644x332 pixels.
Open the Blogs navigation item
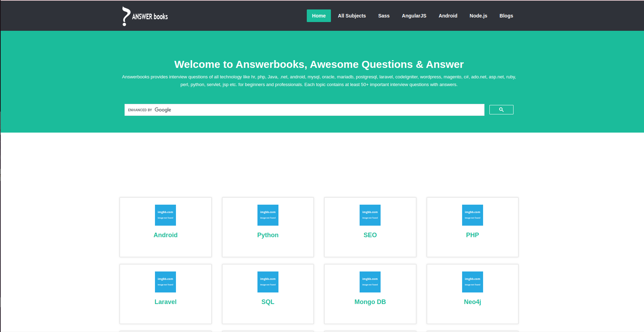506,16
